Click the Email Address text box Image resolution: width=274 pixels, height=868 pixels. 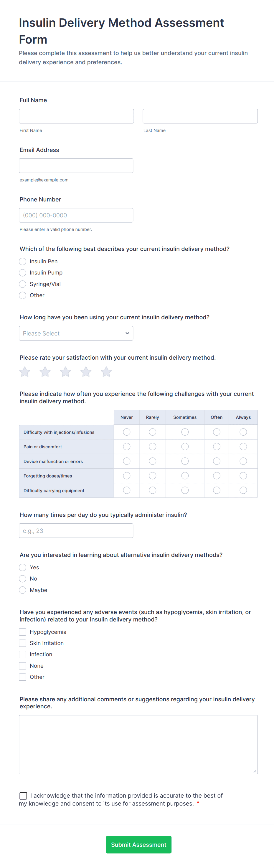(76, 166)
